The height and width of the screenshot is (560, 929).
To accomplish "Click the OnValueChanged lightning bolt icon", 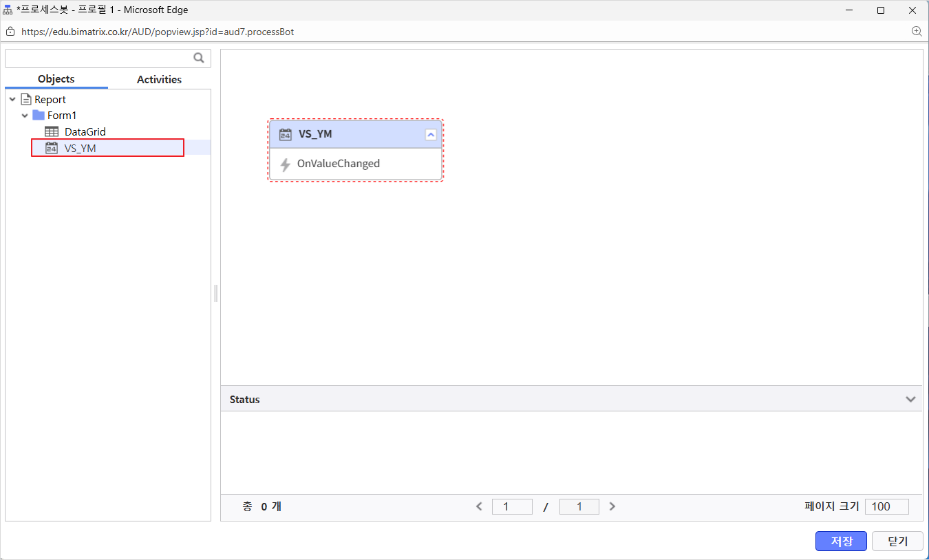I will tap(285, 164).
